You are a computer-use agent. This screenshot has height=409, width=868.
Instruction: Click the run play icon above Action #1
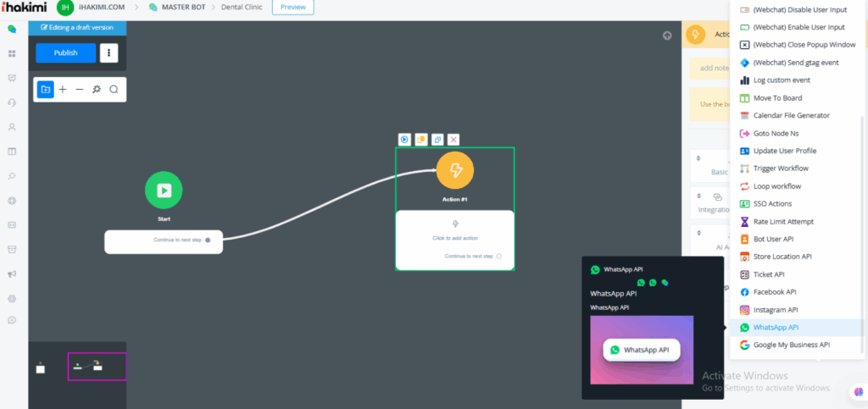[x=405, y=140]
